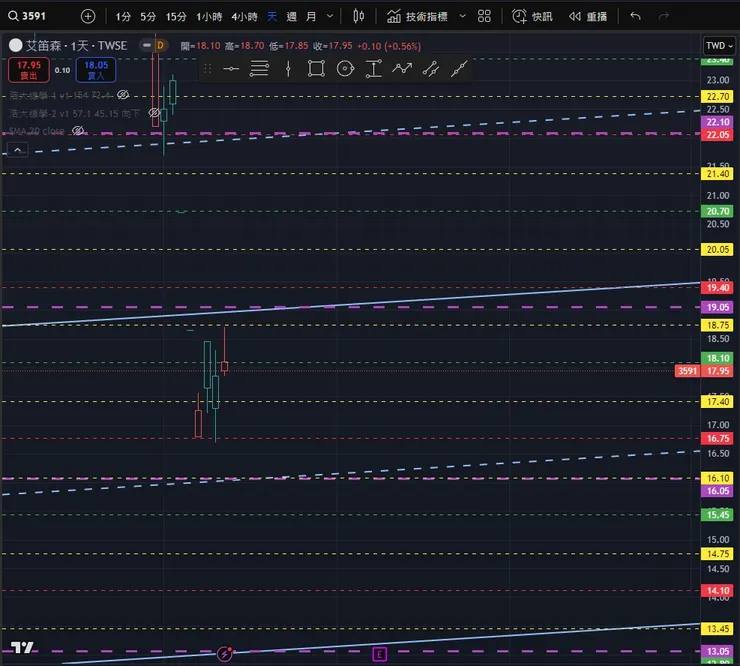Viewport: 740px width, 666px height.
Task: Select the rectangle drawing tool
Action: pyautogui.click(x=316, y=69)
